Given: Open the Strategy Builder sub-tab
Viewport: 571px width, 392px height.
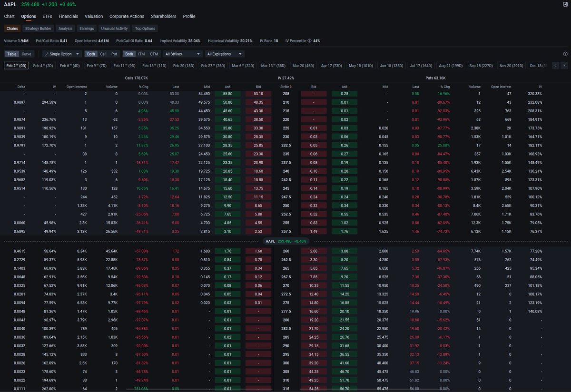Looking at the screenshot, I should click(38, 29).
